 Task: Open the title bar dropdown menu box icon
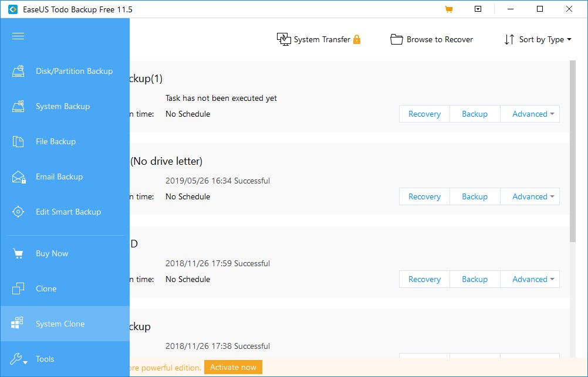pos(478,9)
